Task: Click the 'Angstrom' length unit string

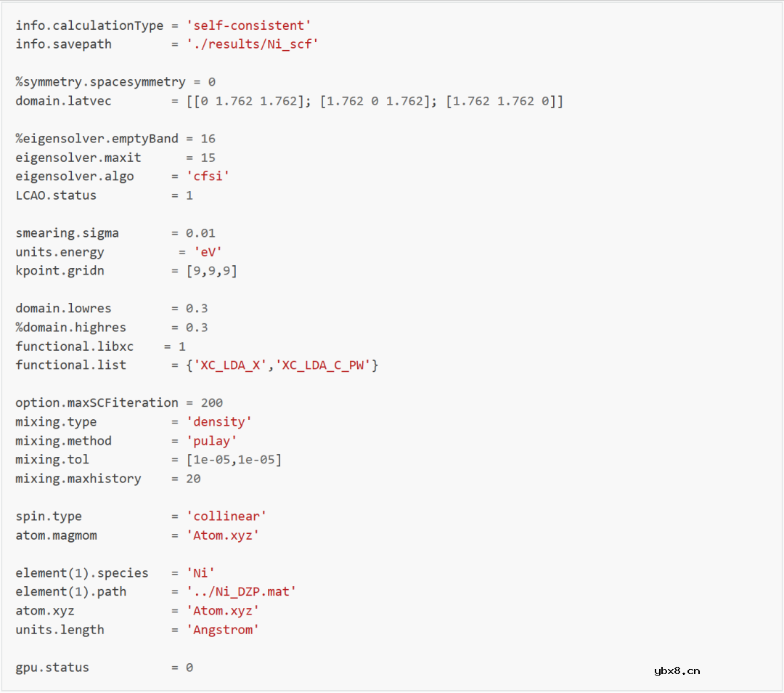Action: [x=222, y=630]
